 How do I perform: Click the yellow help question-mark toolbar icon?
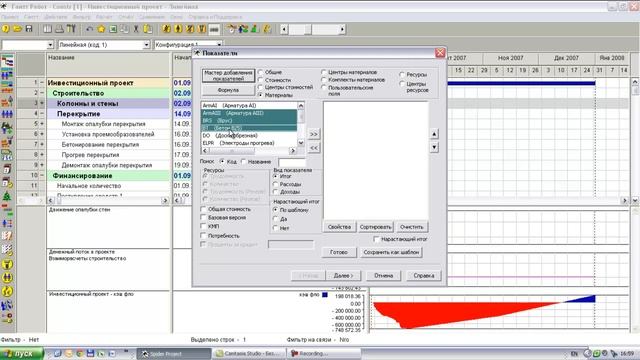tap(6, 29)
